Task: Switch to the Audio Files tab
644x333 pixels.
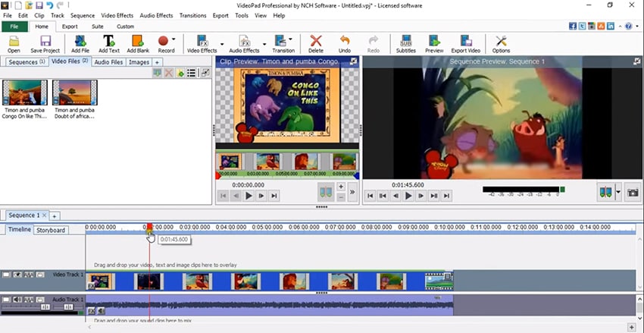Action: pyautogui.click(x=108, y=62)
